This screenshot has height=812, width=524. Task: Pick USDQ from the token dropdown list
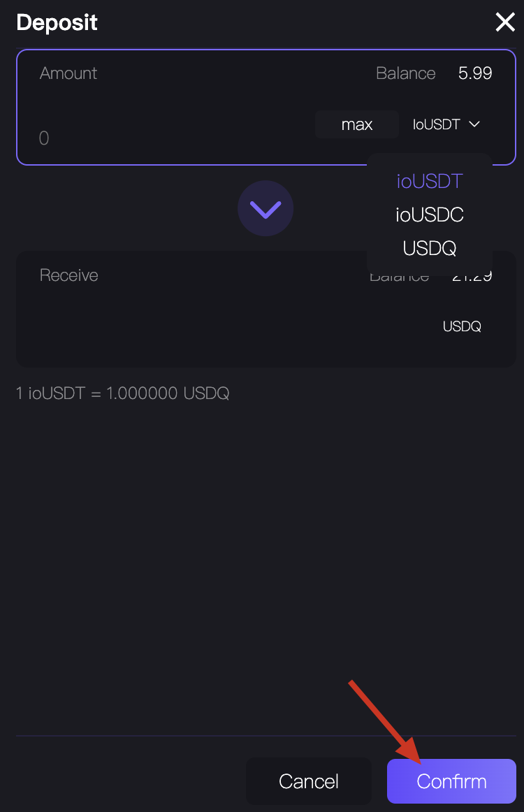pyautogui.click(x=430, y=248)
